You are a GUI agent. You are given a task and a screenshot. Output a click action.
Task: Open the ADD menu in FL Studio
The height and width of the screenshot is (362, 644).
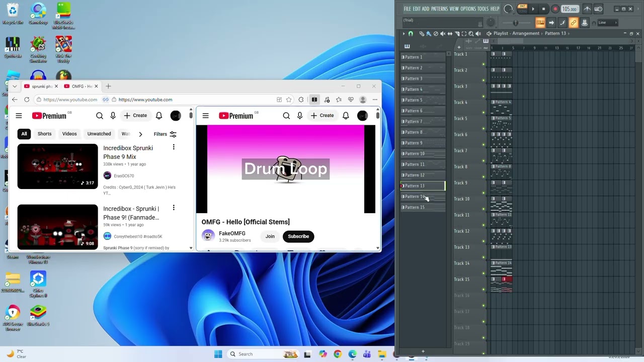(x=426, y=9)
